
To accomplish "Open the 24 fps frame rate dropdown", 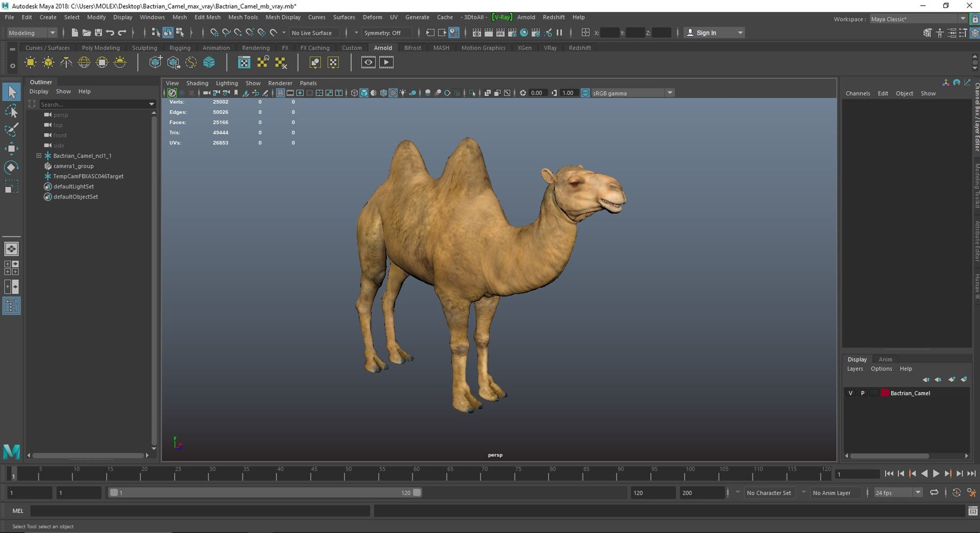I will (898, 493).
